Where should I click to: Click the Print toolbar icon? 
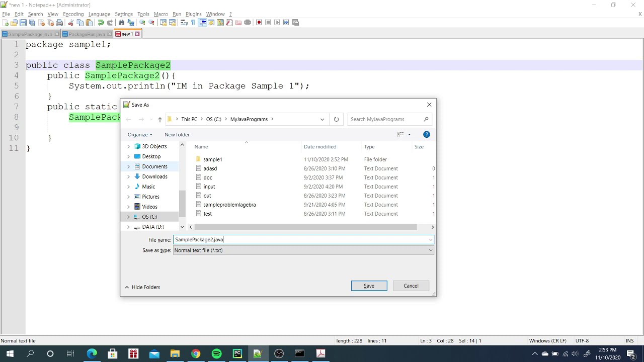click(x=59, y=23)
